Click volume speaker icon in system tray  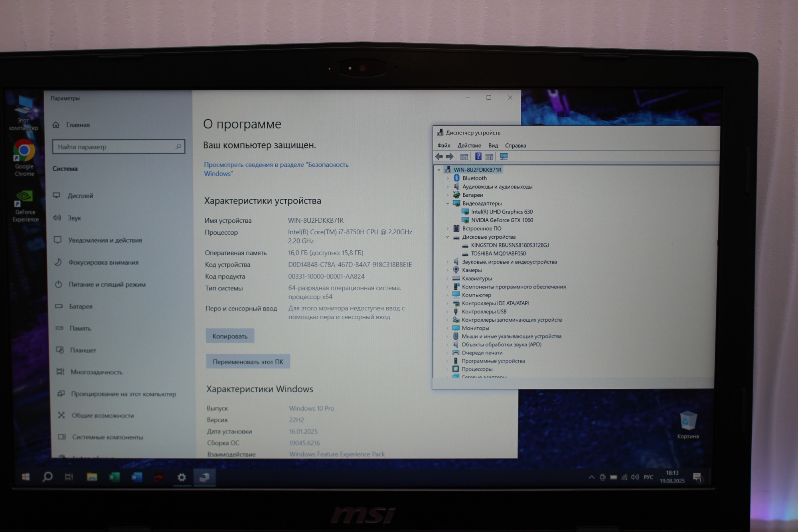click(x=635, y=477)
